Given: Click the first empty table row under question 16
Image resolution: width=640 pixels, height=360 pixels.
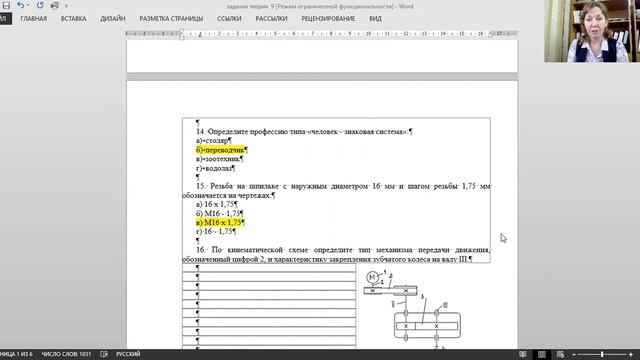Looking at the screenshot, I should 269,268.
